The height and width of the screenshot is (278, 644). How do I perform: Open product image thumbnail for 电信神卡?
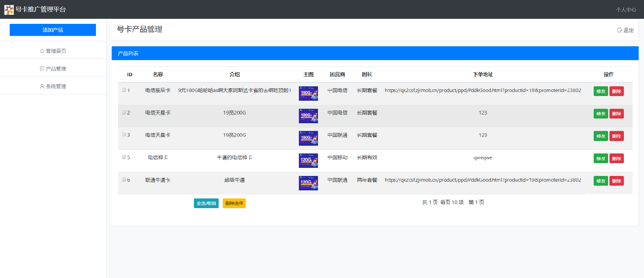tap(308, 160)
